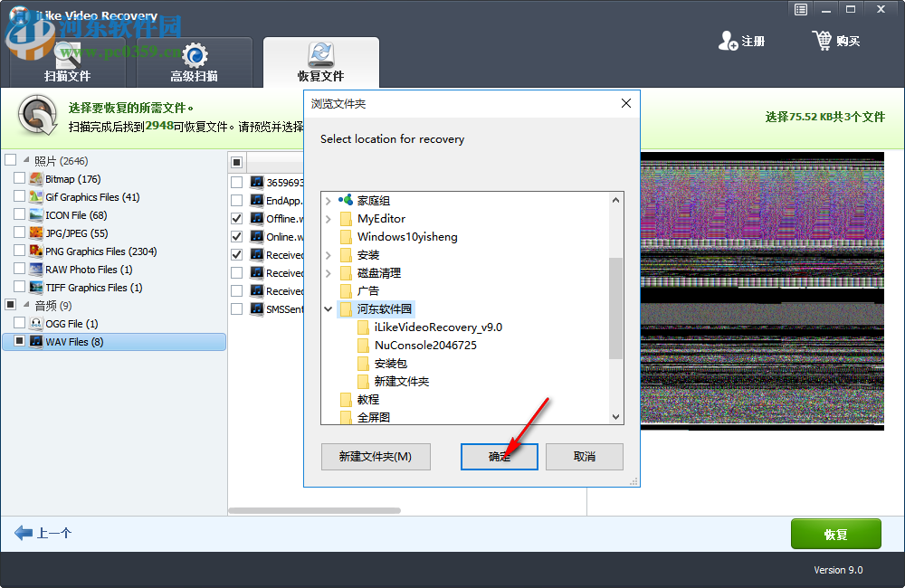The width and height of the screenshot is (905, 588).
Task: Click the 新建文件夹(M) button
Action: click(x=376, y=457)
